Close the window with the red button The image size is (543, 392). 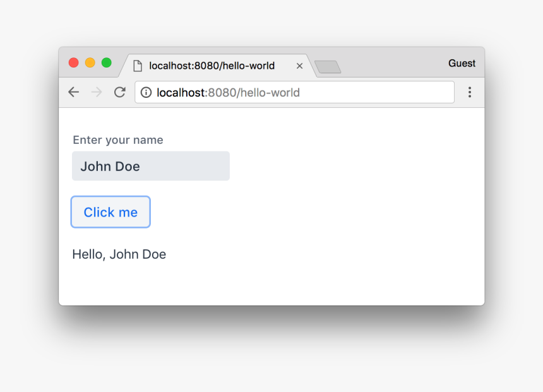(x=73, y=62)
